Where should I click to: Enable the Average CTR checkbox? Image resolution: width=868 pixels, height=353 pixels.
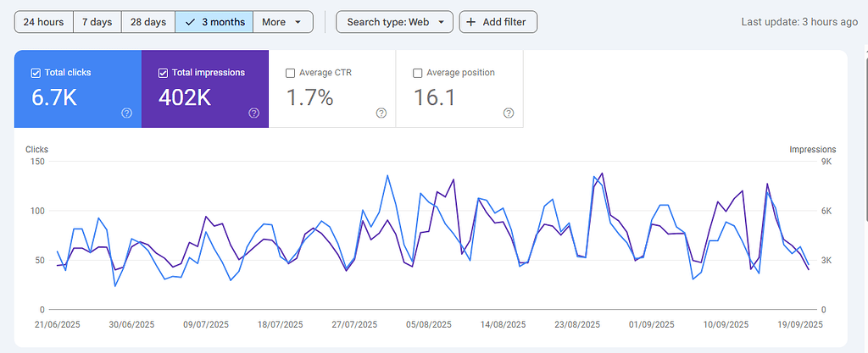coord(290,73)
